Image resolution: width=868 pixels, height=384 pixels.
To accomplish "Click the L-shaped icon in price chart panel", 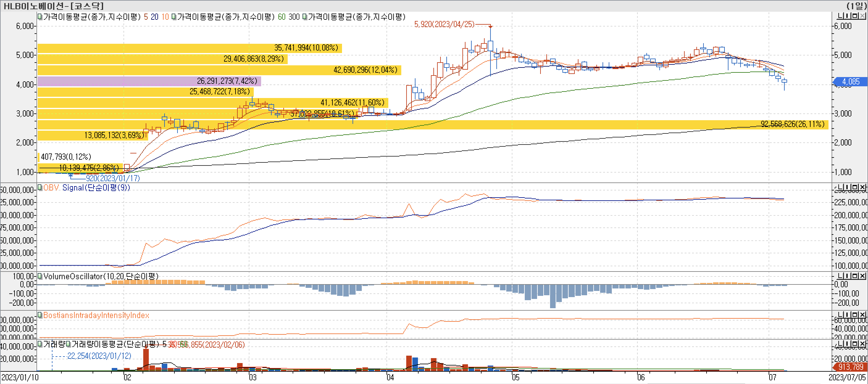I will point(840,16).
